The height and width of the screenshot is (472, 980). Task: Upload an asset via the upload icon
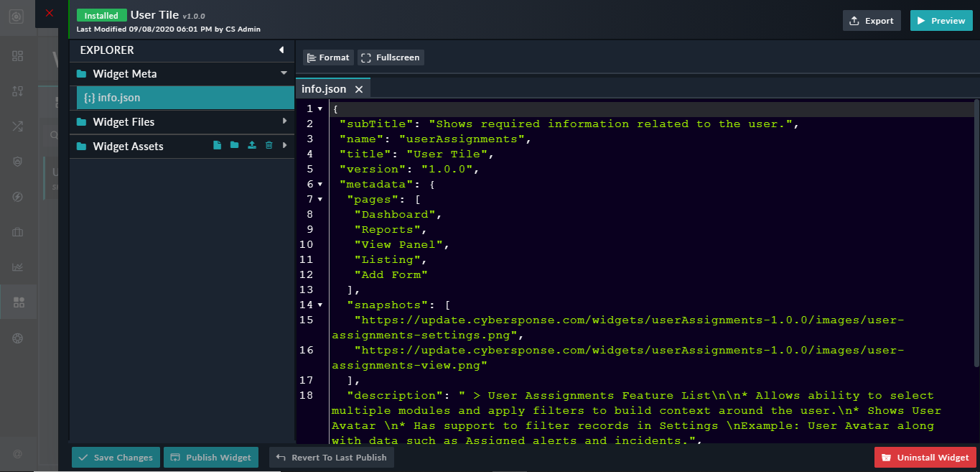click(252, 146)
